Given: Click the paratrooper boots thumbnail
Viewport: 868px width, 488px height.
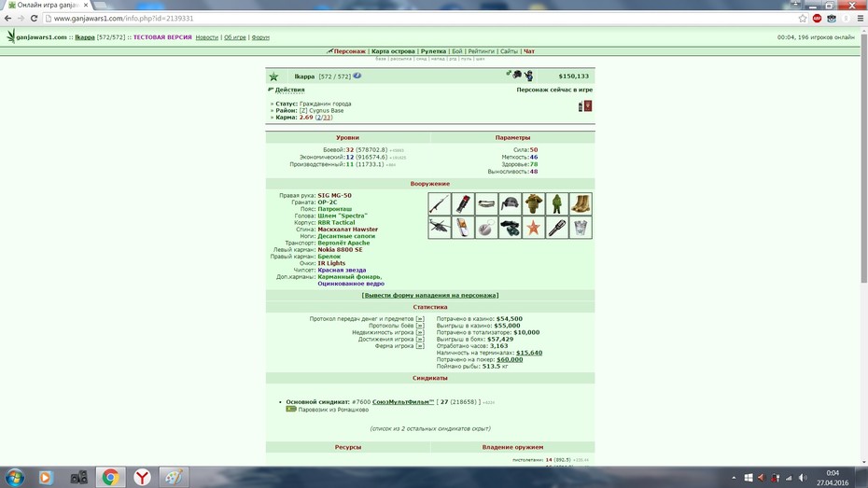Looking at the screenshot, I should tap(581, 204).
